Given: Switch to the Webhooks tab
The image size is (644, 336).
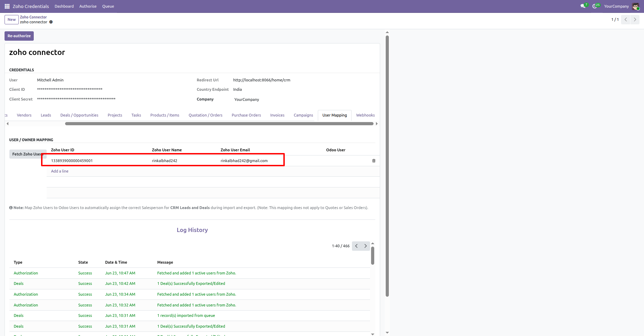Looking at the screenshot, I should pyautogui.click(x=365, y=115).
